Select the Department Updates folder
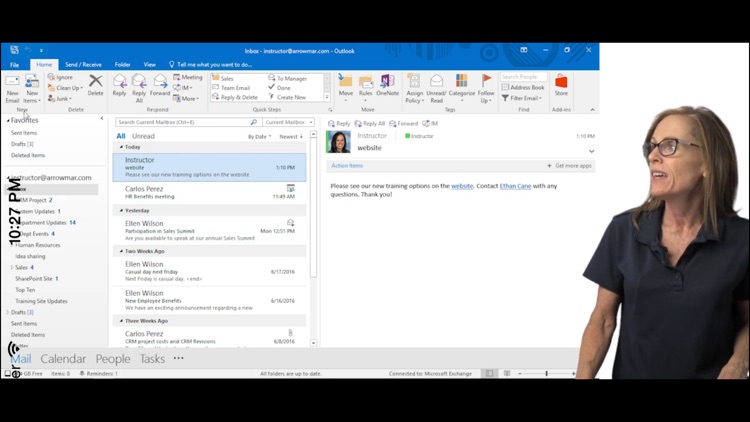The height and width of the screenshot is (422, 750). [x=43, y=222]
